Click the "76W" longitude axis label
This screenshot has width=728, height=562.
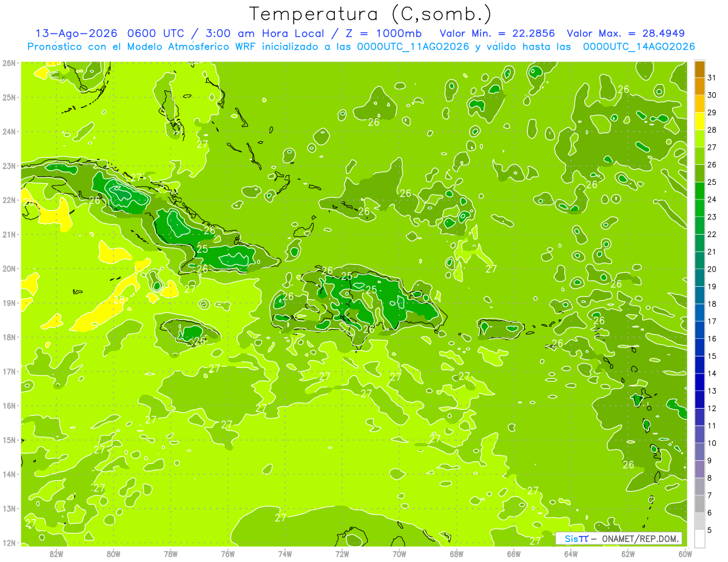pos(228,554)
